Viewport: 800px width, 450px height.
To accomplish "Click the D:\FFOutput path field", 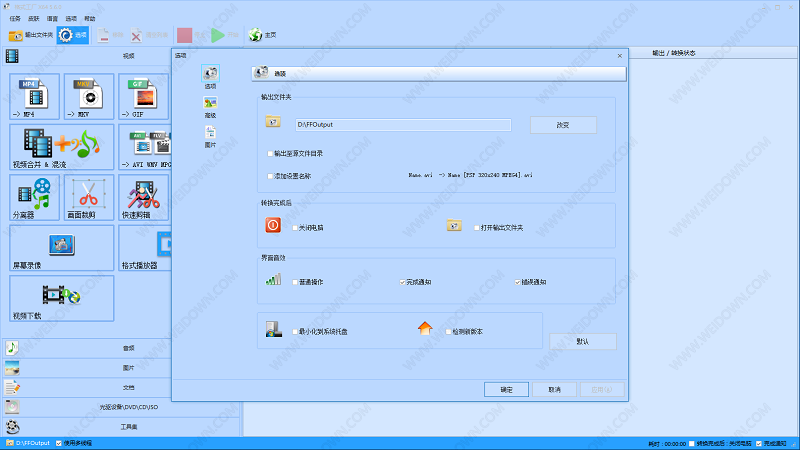I will [402, 125].
